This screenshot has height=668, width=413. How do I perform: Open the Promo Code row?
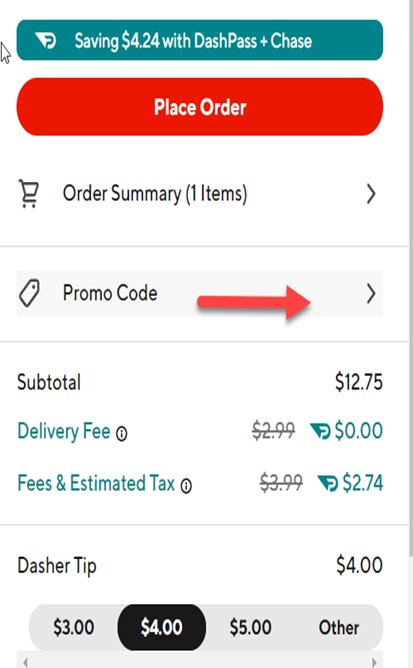click(x=199, y=294)
